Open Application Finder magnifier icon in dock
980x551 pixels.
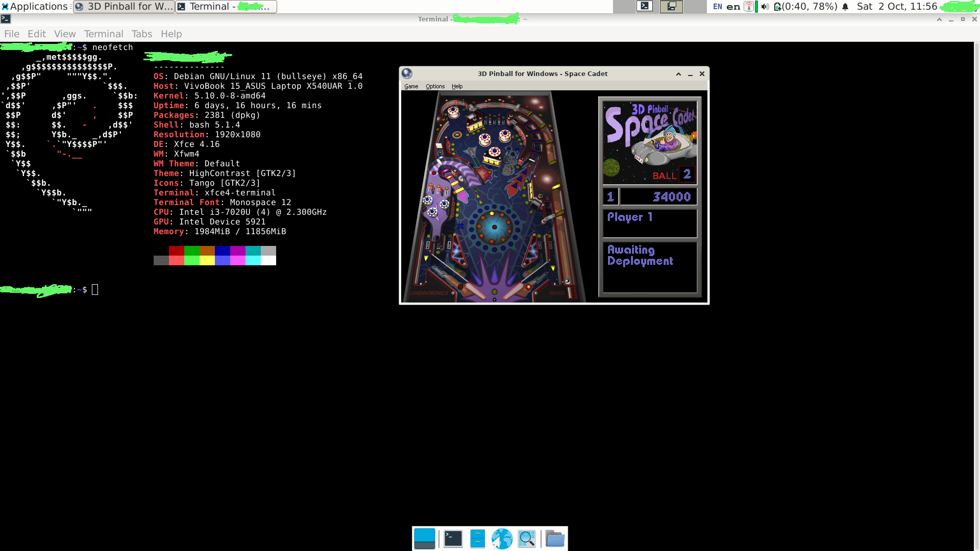pyautogui.click(x=526, y=539)
